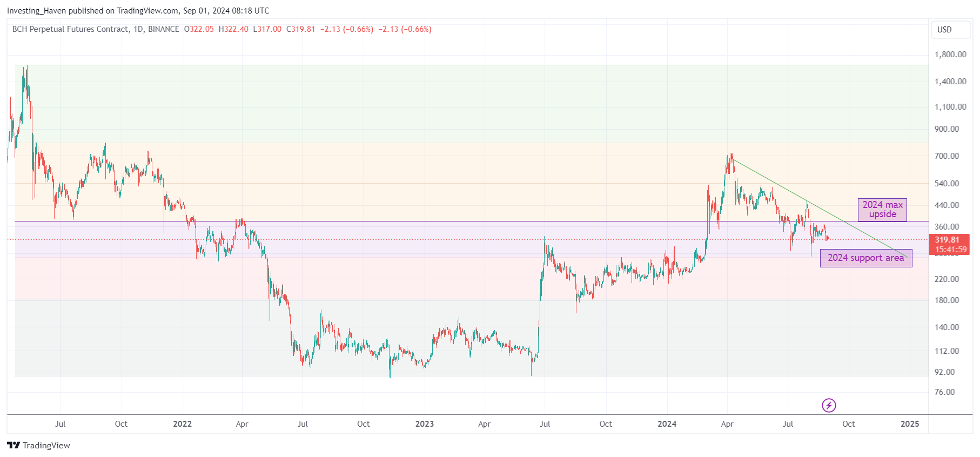This screenshot has width=980, height=457.
Task: Click the 220.00 price axis label
Action: click(947, 279)
